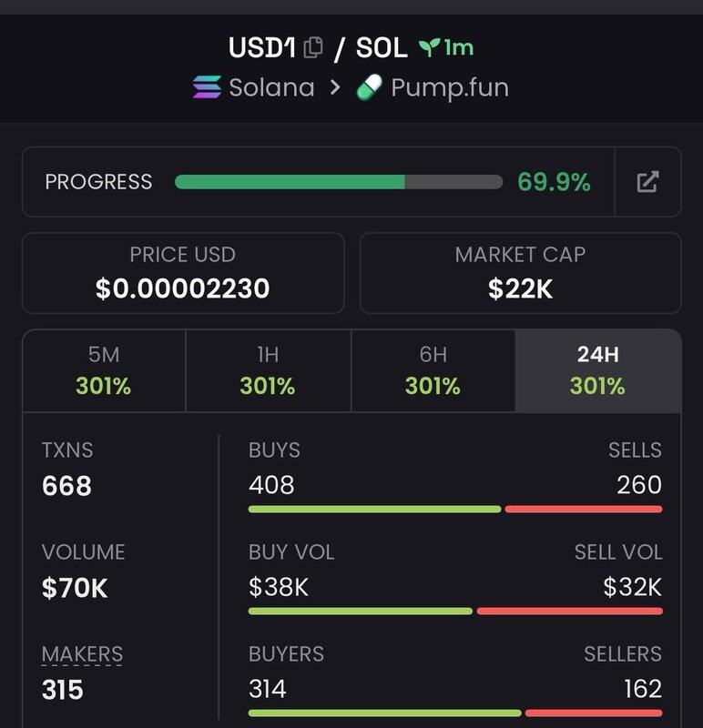
Task: Click the green buys ratio bar
Action: point(374,509)
